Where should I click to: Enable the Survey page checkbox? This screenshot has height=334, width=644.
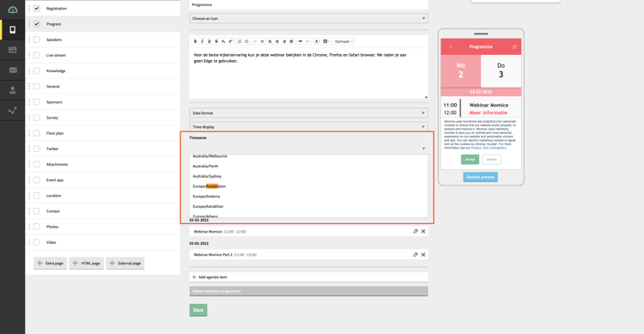click(37, 118)
